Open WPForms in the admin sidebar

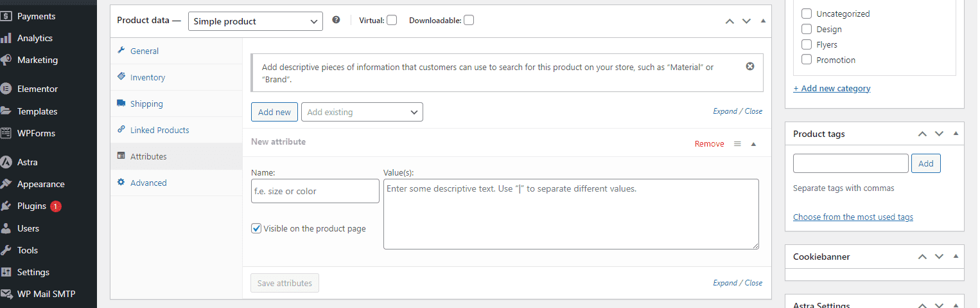(36, 133)
